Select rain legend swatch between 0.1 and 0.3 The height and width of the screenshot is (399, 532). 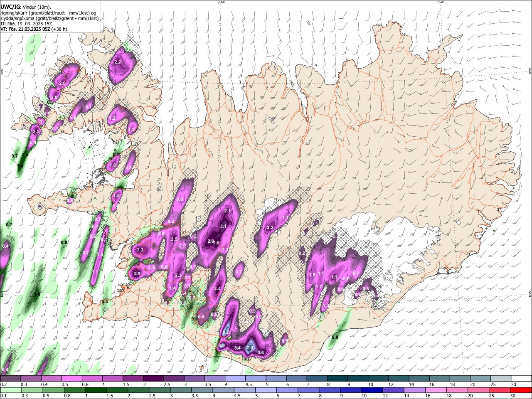[x=10, y=390]
